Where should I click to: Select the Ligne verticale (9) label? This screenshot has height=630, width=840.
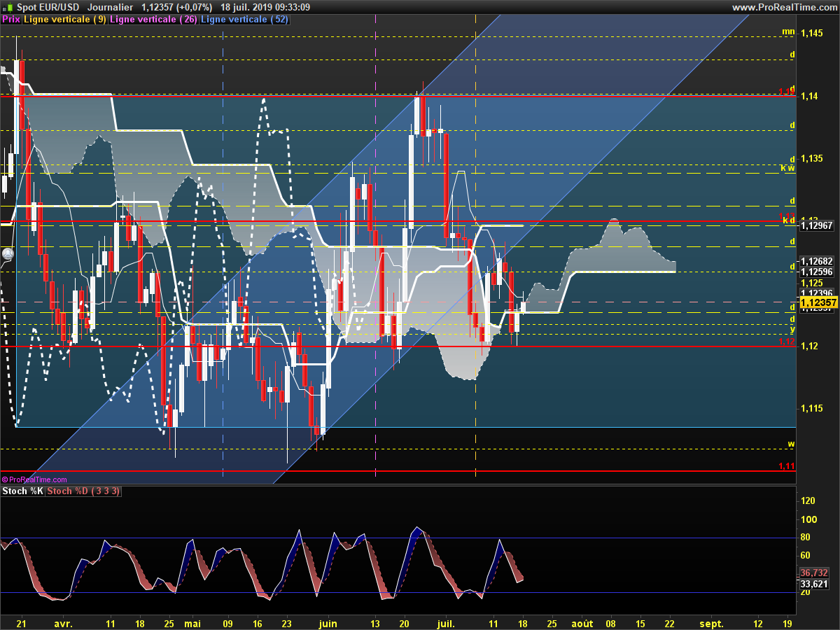[65, 20]
